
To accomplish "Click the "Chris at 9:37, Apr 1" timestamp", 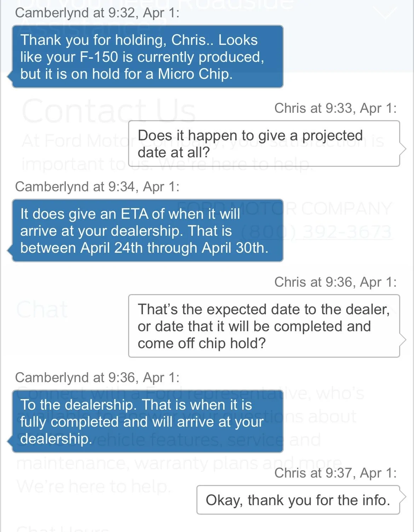I will 335,473.
